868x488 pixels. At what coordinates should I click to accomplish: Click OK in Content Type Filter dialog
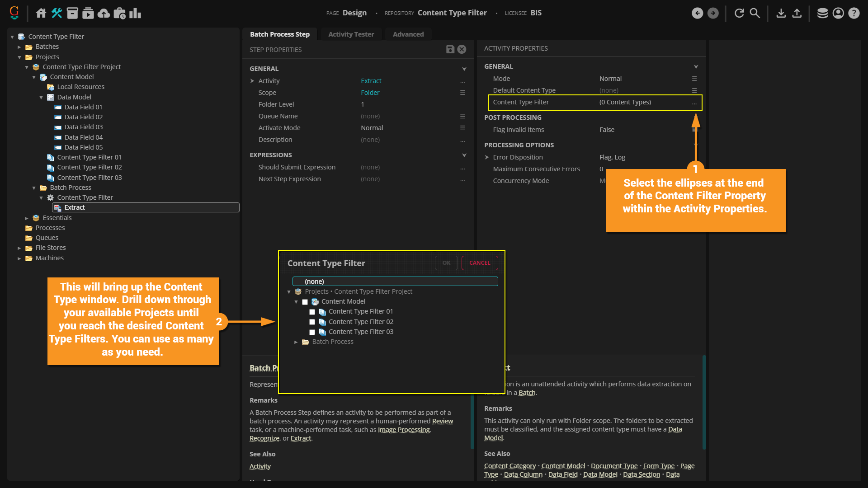[446, 263]
